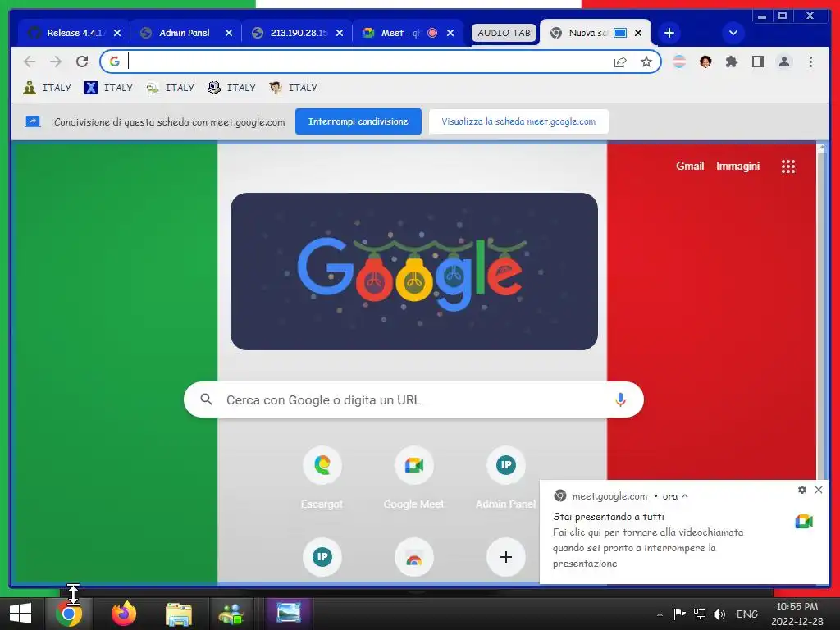Add a new shortcut with plus tile
This screenshot has width=840, height=630.
(505, 557)
